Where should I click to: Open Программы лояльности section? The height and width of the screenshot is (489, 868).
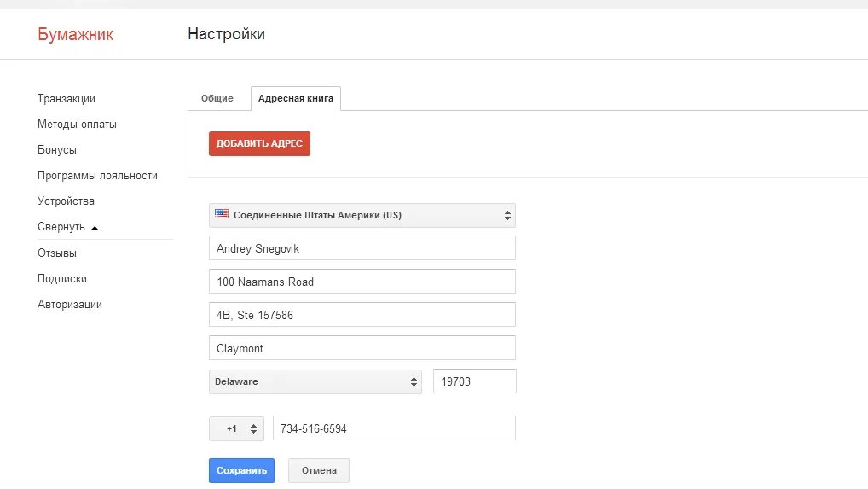pyautogui.click(x=97, y=176)
